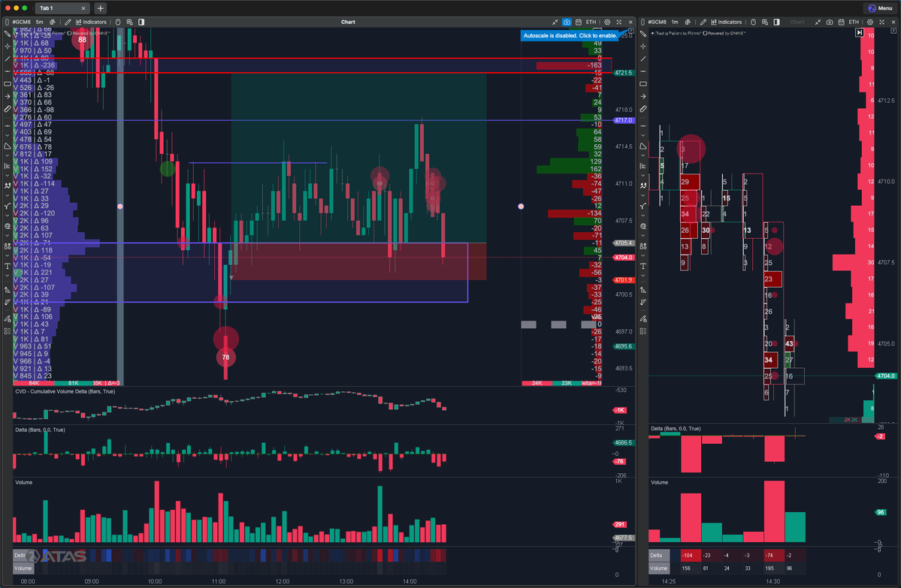
Task: Click the Delta row label in right chart footer
Action: [x=658, y=556]
